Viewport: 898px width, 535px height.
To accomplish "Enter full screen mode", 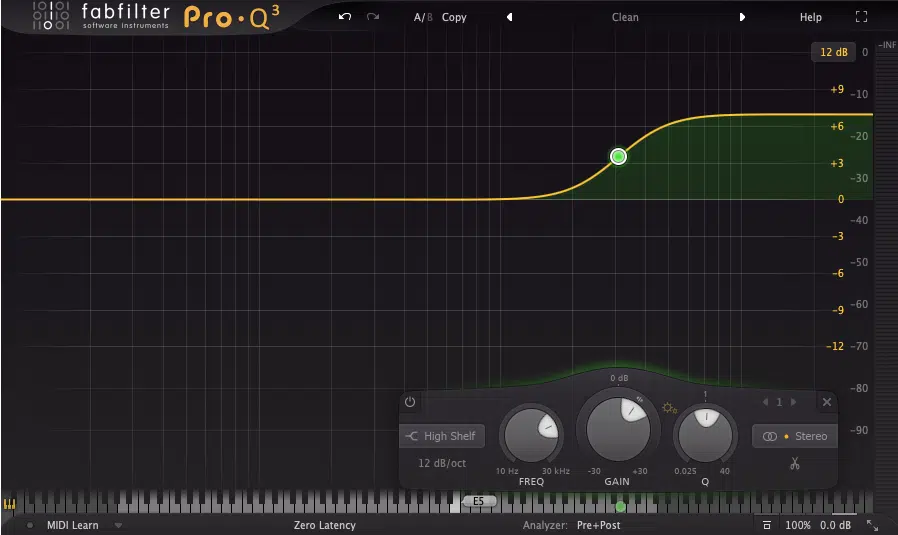I will coord(861,17).
